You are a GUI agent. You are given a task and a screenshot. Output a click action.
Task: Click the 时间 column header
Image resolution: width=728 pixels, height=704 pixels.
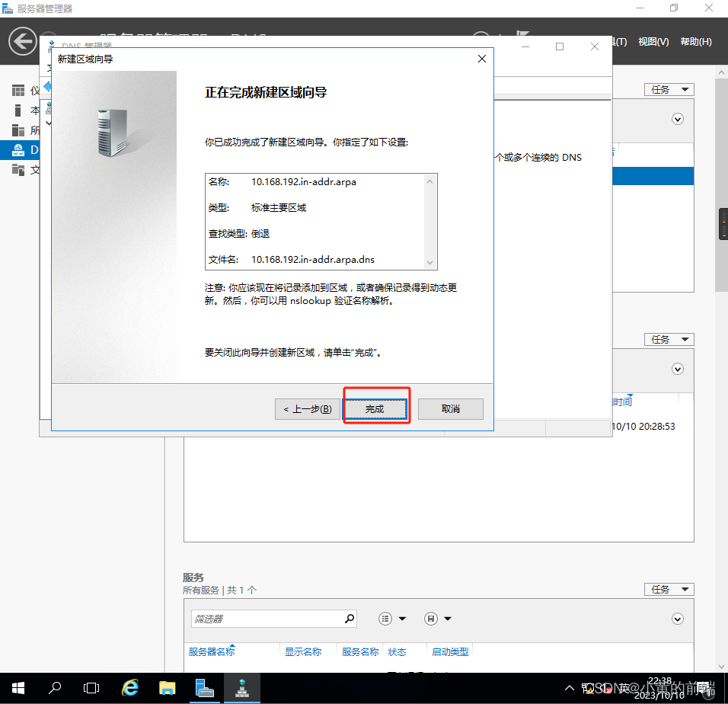pos(623,402)
